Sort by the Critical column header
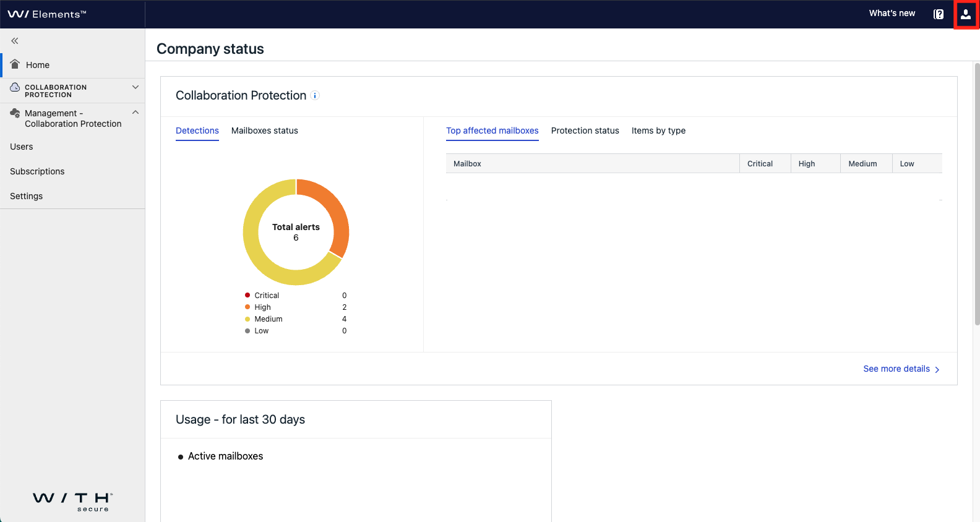This screenshot has height=522, width=980. pyautogui.click(x=765, y=163)
